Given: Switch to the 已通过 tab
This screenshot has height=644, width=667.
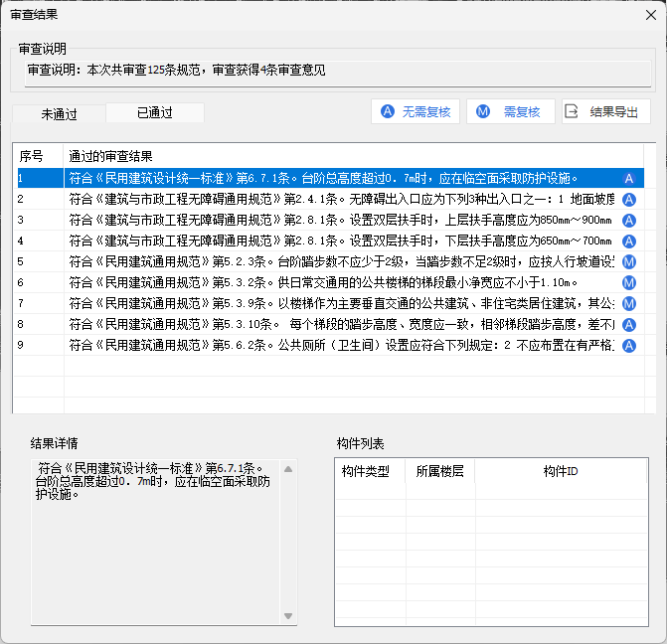Looking at the screenshot, I should click(x=154, y=112).
